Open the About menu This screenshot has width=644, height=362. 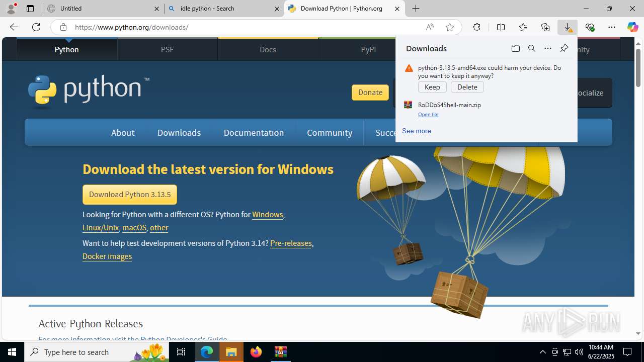(x=123, y=133)
